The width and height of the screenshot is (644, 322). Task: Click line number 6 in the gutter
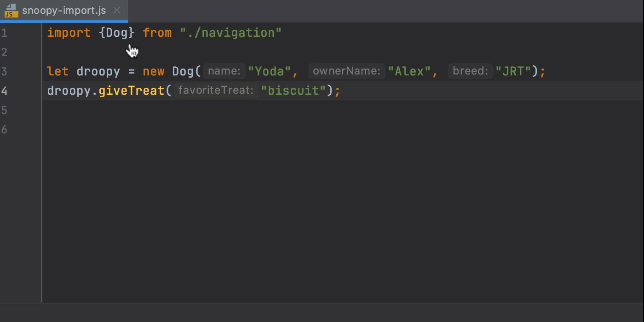point(4,130)
